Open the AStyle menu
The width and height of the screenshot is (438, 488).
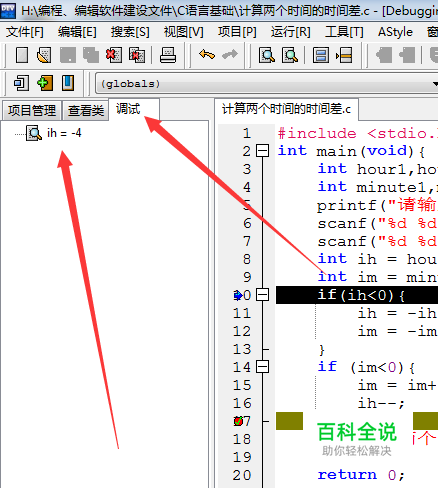(395, 32)
